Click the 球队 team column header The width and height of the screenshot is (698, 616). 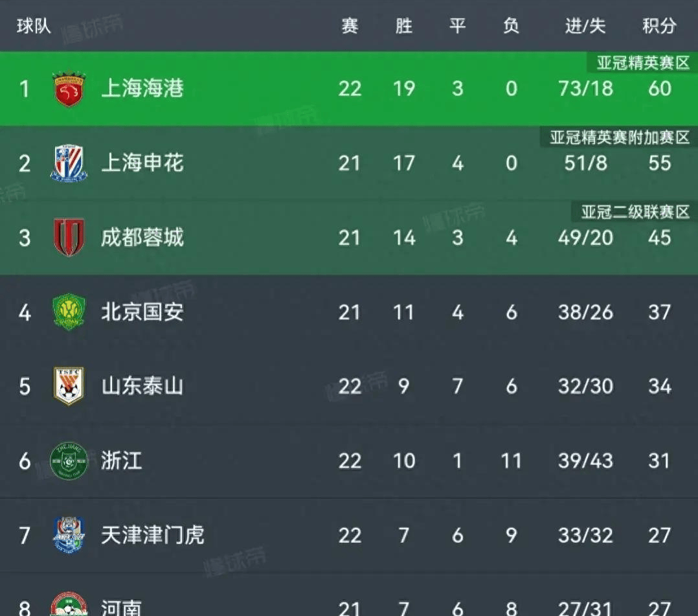click(x=34, y=26)
